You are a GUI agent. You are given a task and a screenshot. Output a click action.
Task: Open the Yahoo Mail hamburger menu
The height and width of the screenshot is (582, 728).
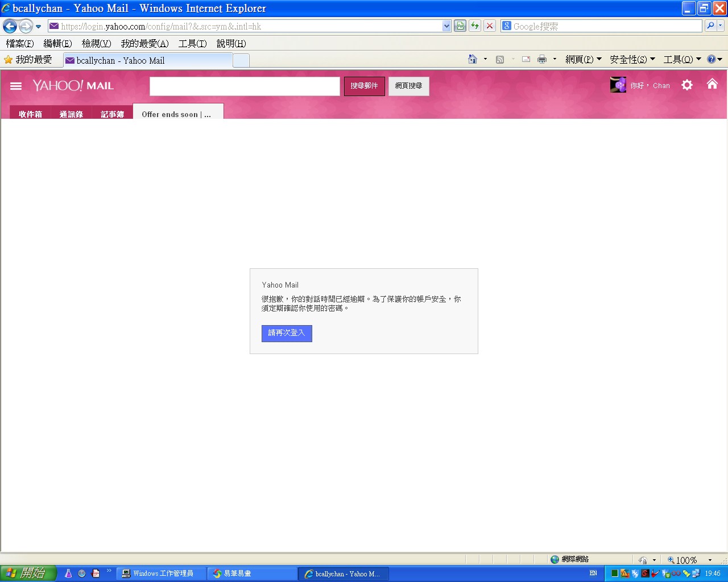[16, 86]
